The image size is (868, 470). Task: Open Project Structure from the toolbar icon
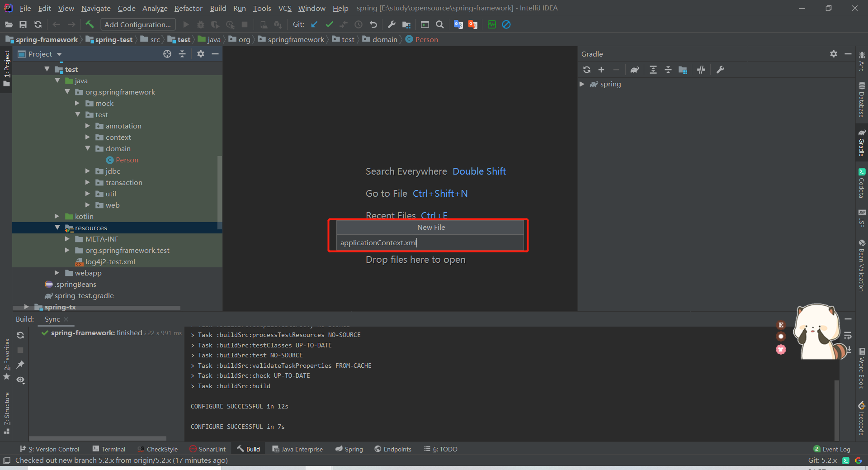click(x=406, y=24)
